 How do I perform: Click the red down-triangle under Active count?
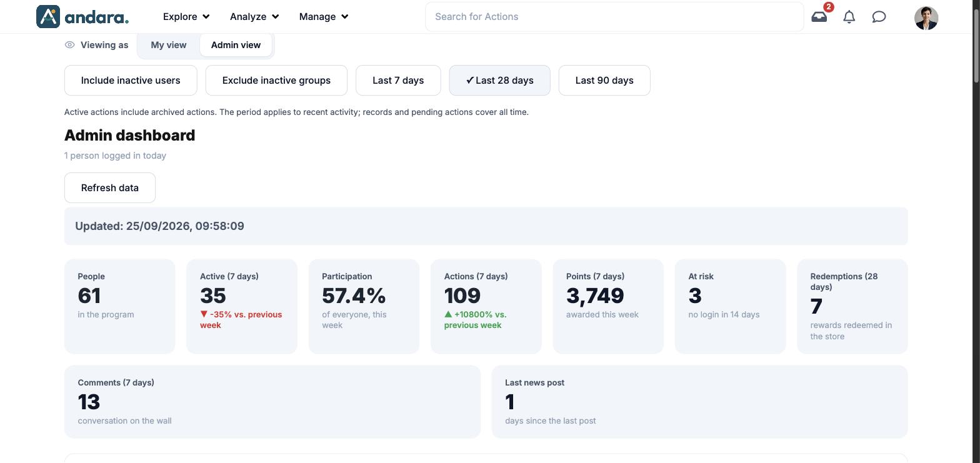[x=204, y=314]
